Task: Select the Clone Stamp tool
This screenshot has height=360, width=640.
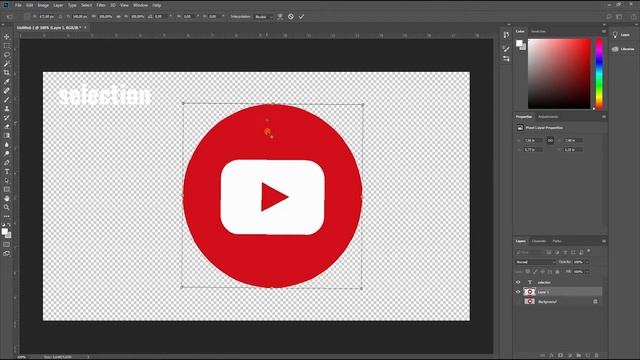Action: pos(7,109)
